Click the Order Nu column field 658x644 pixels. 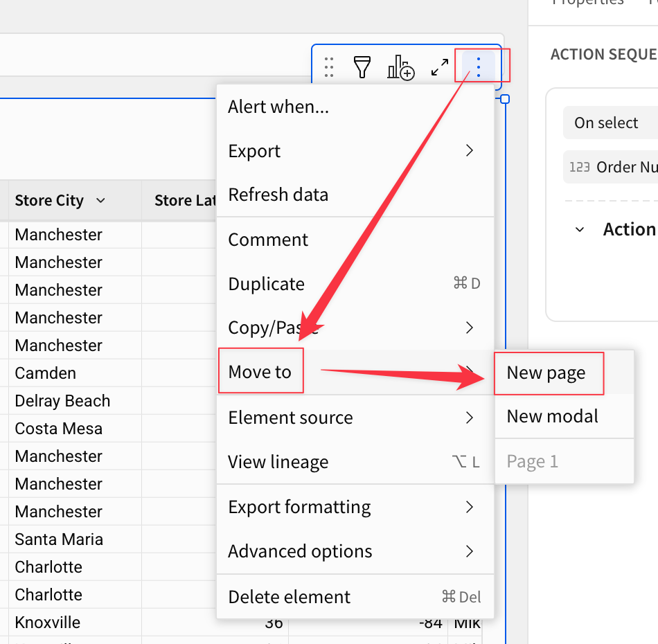tap(611, 167)
